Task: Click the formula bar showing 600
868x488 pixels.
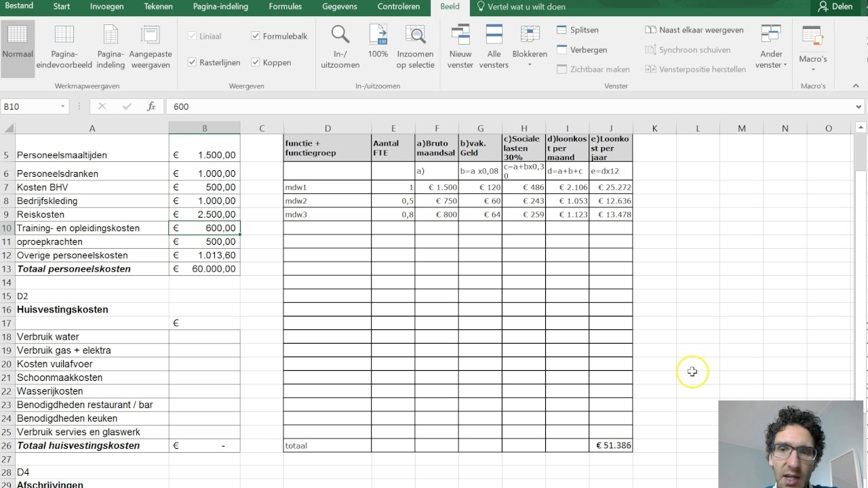Action: point(509,106)
